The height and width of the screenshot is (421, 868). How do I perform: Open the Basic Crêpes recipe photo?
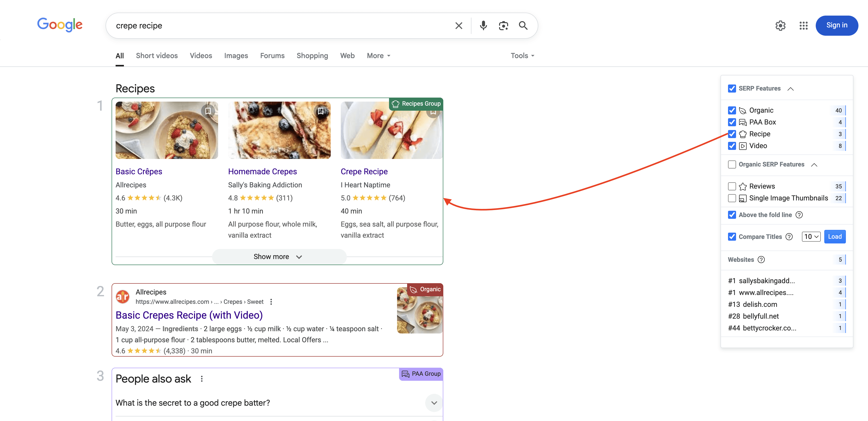167,130
